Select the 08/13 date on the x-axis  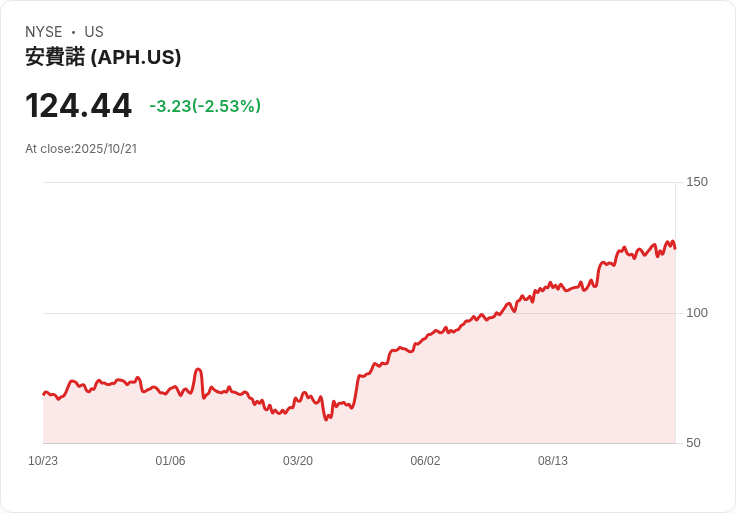tap(553, 461)
